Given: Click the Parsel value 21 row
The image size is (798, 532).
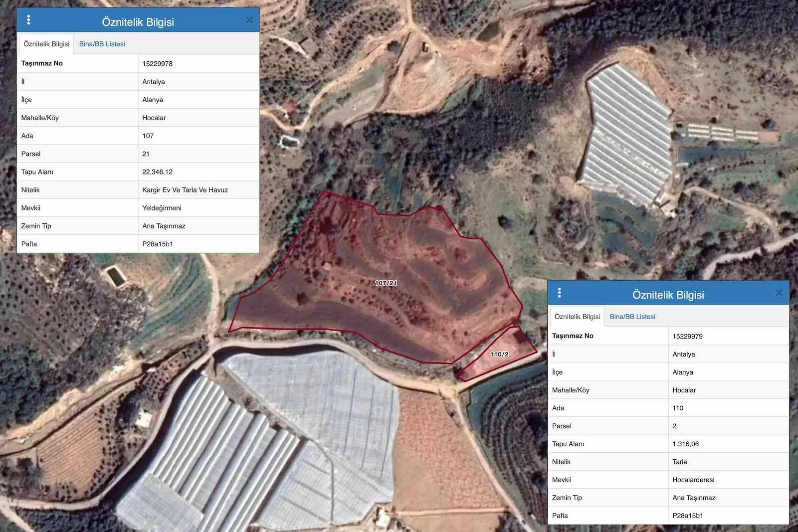Looking at the screenshot, I should pos(146,154).
